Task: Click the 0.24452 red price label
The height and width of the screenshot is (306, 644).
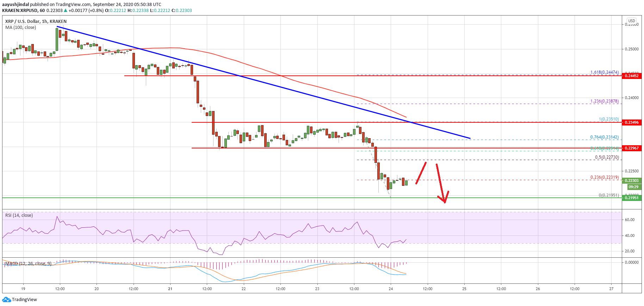Action: (632, 76)
